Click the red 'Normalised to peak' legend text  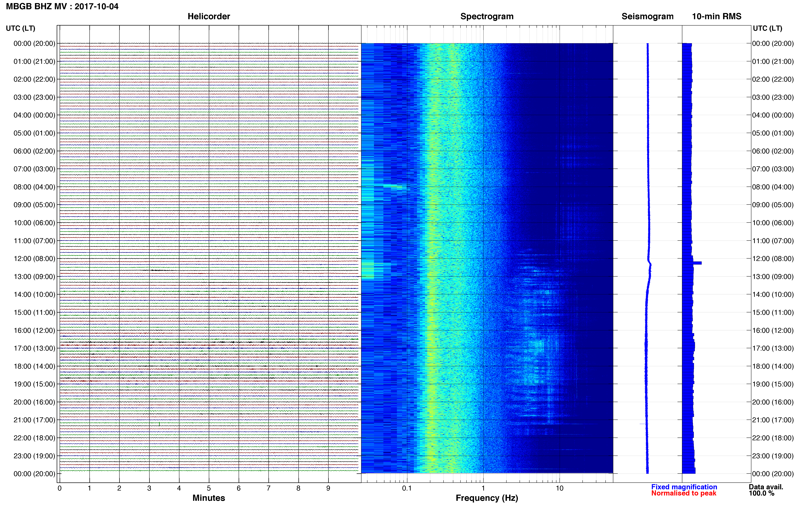click(x=684, y=493)
